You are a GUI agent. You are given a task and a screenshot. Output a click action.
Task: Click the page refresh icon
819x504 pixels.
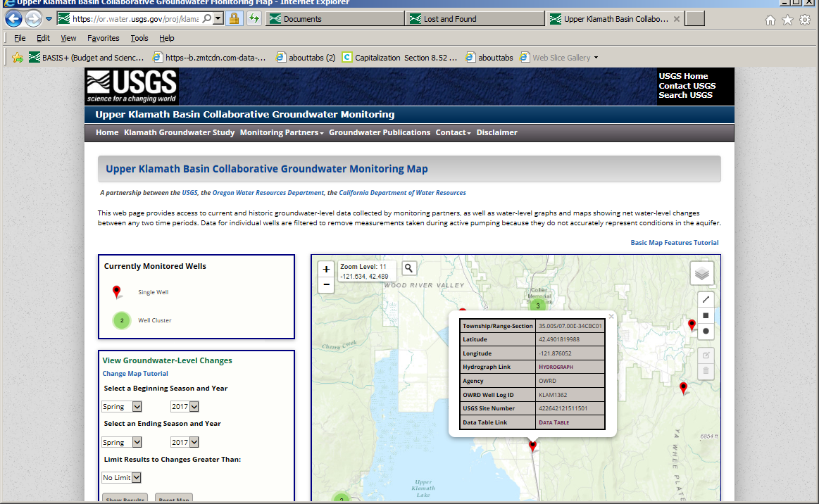254,19
